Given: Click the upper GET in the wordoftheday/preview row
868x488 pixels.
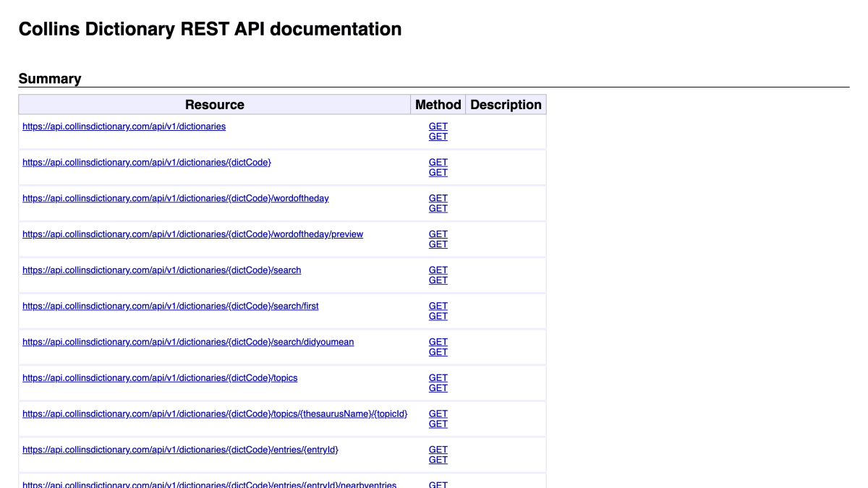Looking at the screenshot, I should (438, 234).
